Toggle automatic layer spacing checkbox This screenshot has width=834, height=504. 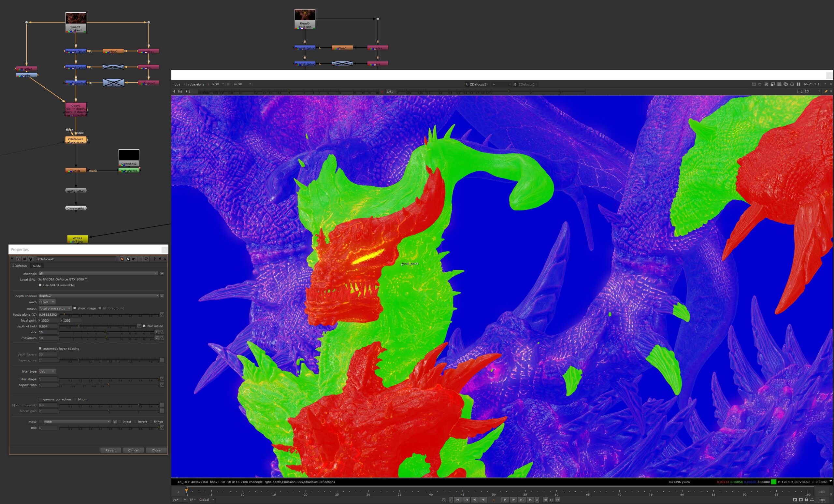coord(40,348)
